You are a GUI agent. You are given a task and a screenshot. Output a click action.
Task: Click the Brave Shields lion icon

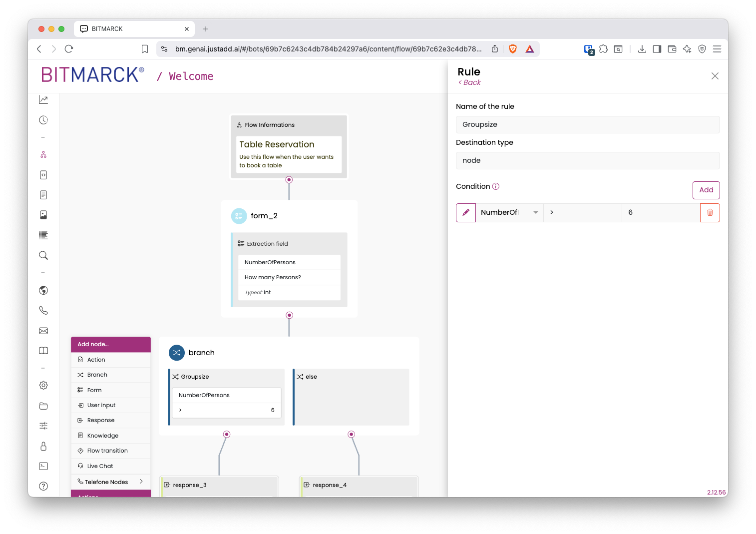click(x=513, y=49)
